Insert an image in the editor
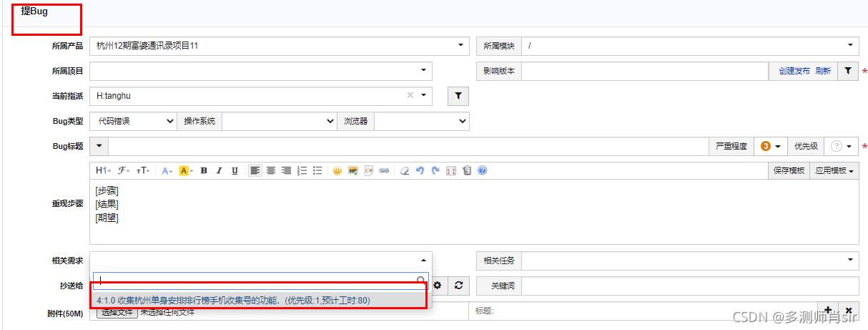 (x=353, y=170)
